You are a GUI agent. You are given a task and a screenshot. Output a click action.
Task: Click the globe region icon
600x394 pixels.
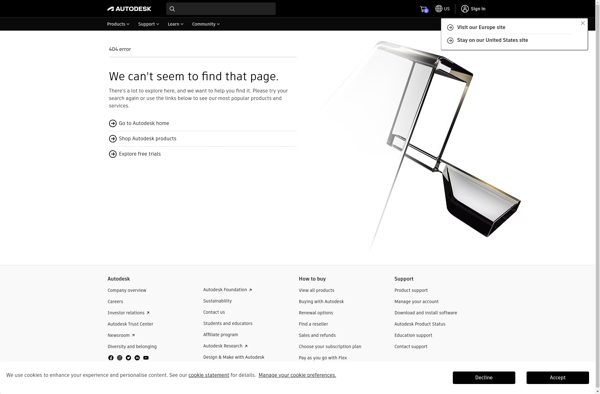coord(439,8)
